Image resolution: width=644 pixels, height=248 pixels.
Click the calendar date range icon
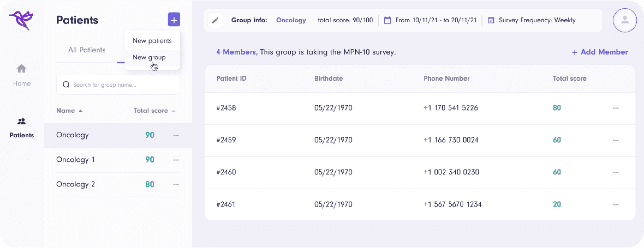(x=387, y=20)
